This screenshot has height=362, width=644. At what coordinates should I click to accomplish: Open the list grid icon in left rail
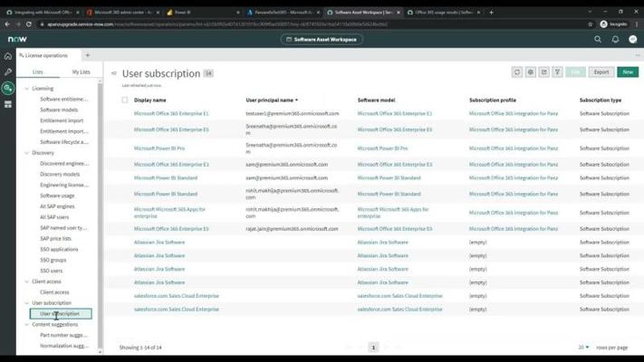point(8,104)
